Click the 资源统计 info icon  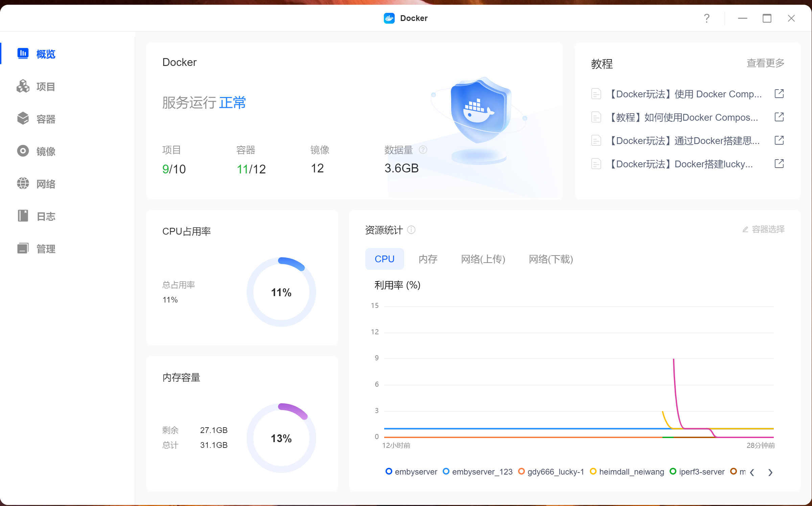tap(411, 230)
